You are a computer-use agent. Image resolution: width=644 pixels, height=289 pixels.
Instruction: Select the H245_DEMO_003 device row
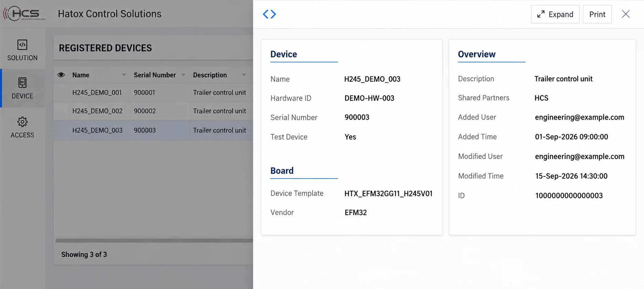click(x=154, y=130)
